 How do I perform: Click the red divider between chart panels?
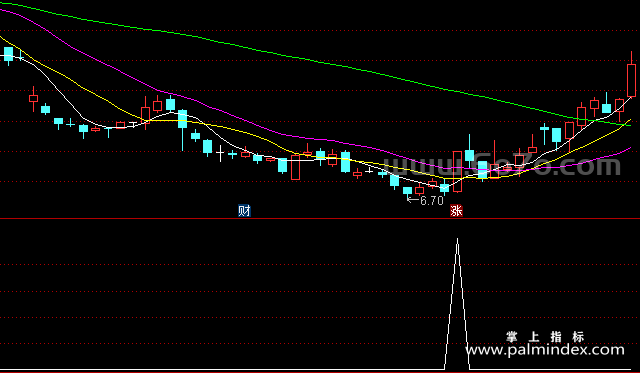[x=320, y=219]
